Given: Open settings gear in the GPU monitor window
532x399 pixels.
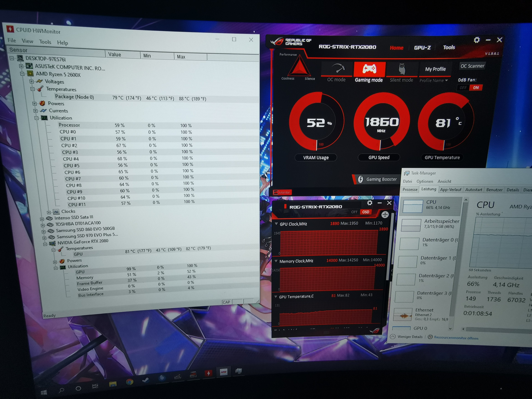Looking at the screenshot, I should tap(370, 203).
